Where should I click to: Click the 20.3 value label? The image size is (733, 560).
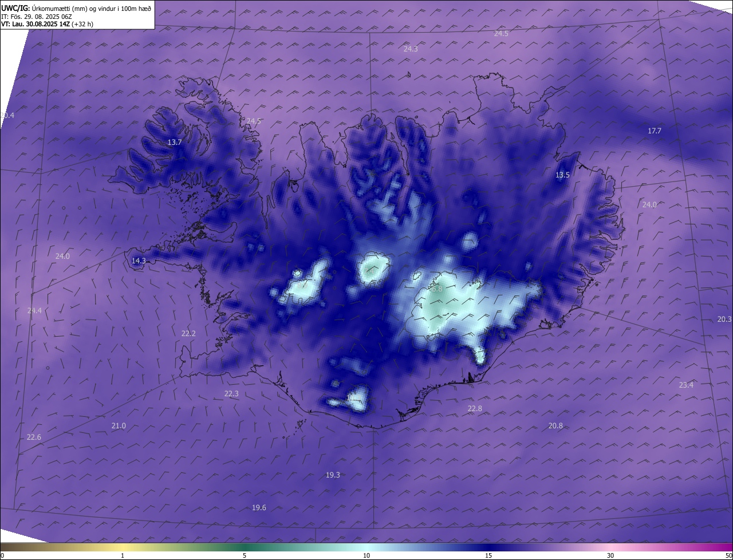tap(724, 320)
